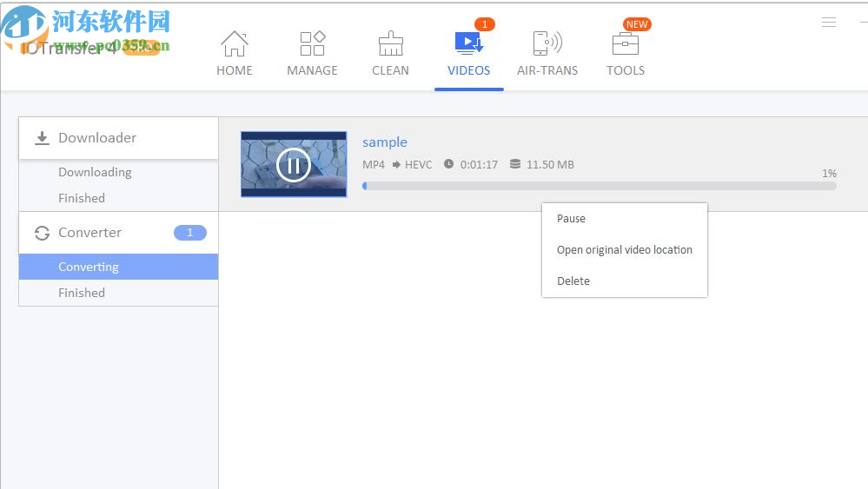Pause conversion via thumbnail pause button
Image resolution: width=868 pixels, height=489 pixels.
click(294, 165)
